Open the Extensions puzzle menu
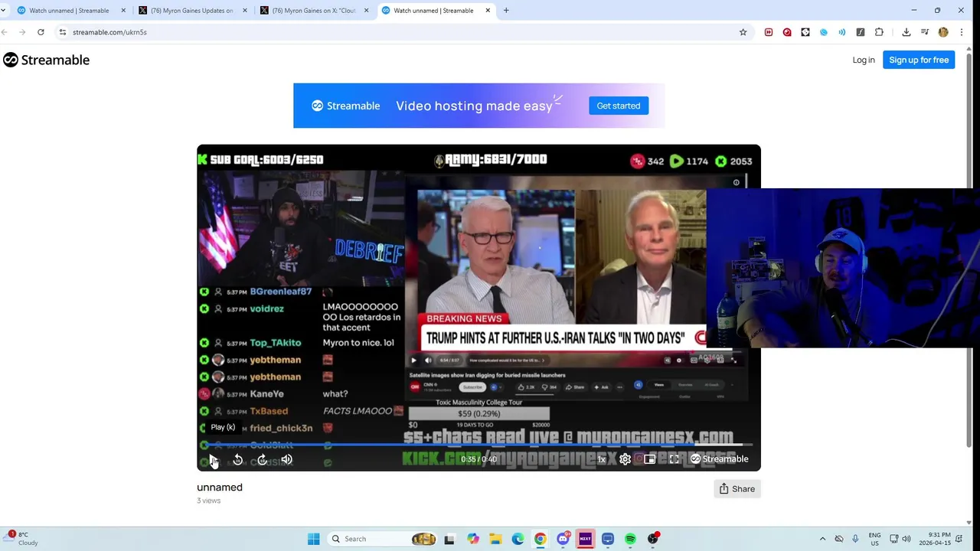The width and height of the screenshot is (980, 551). tap(879, 32)
